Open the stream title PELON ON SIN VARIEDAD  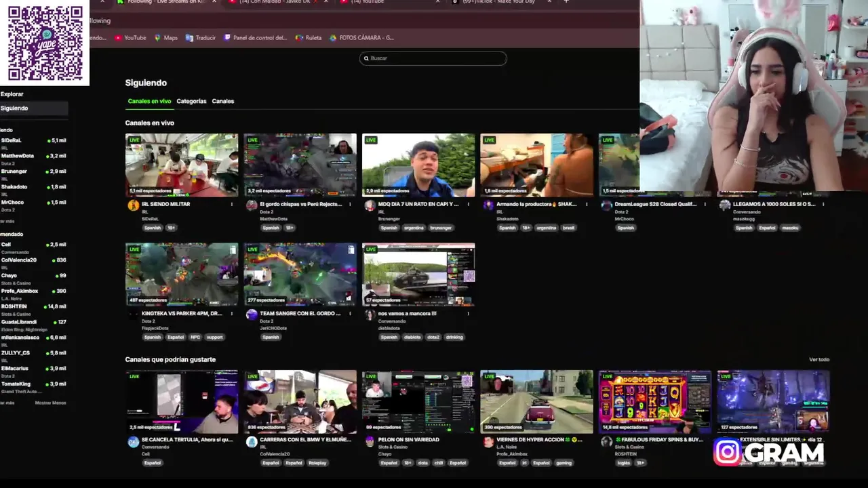click(x=408, y=439)
